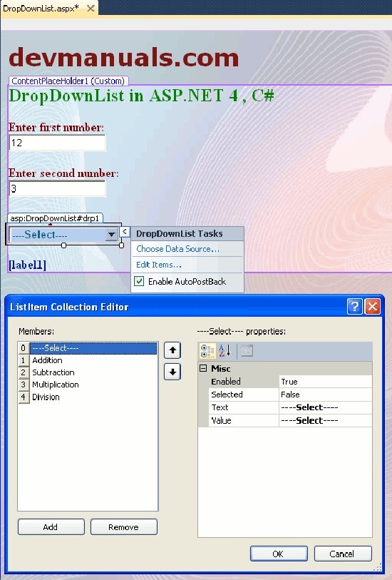Select the ----Select---- member in list

click(93, 348)
